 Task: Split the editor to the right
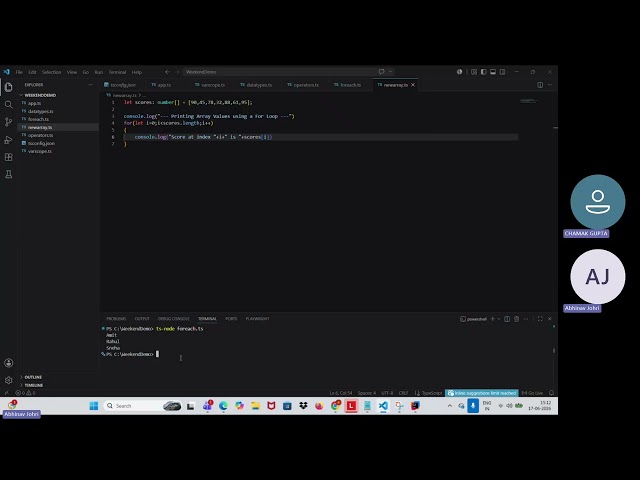click(x=540, y=85)
